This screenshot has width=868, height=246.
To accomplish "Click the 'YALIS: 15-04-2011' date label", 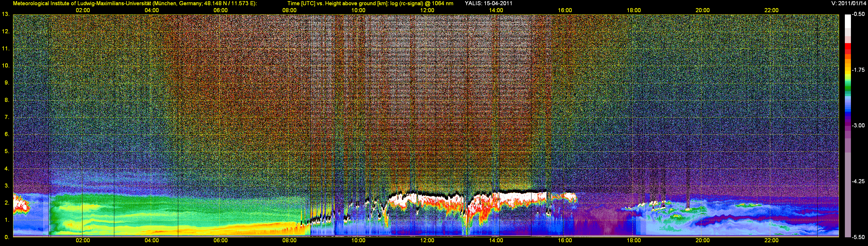I will [489, 3].
